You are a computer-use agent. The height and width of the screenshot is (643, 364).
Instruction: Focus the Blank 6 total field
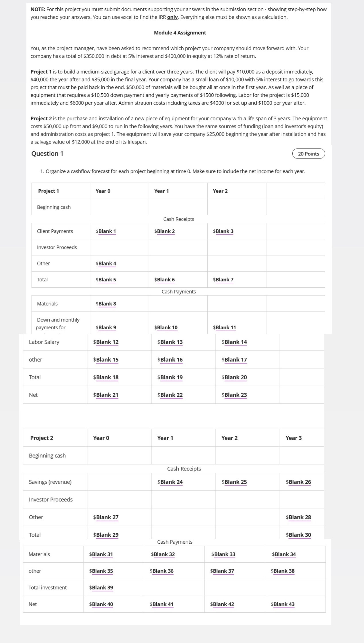pos(166,280)
